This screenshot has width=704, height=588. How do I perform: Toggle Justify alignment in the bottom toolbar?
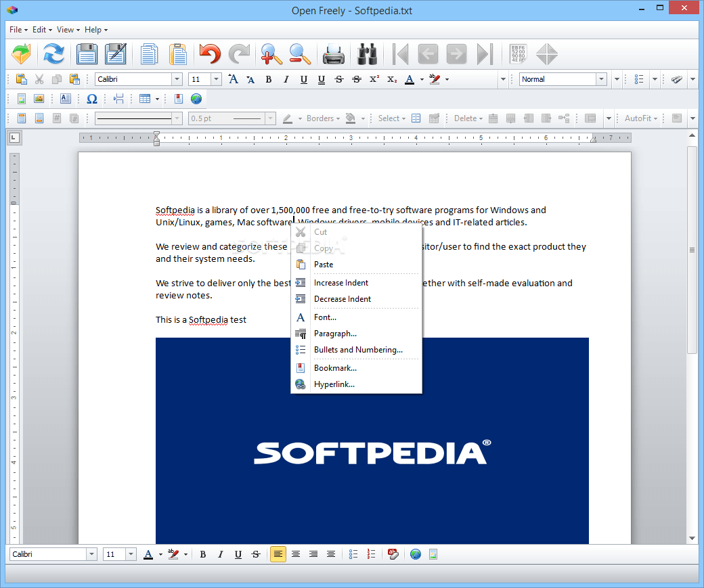[x=331, y=554]
